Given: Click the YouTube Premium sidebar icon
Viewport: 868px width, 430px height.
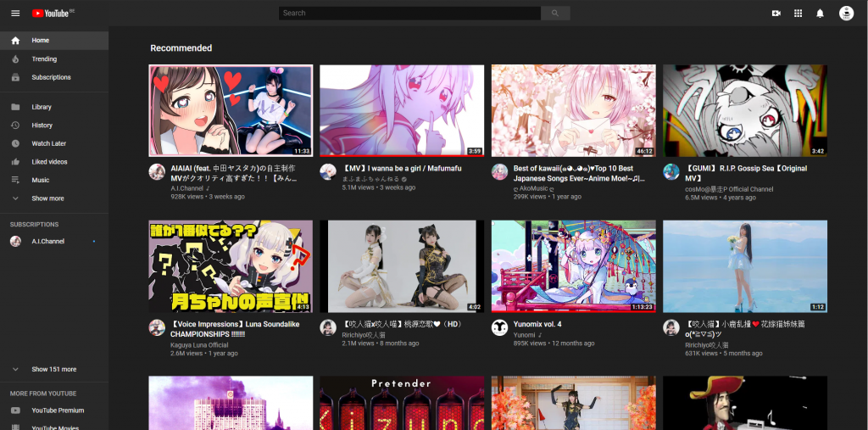Looking at the screenshot, I should 15,410.
